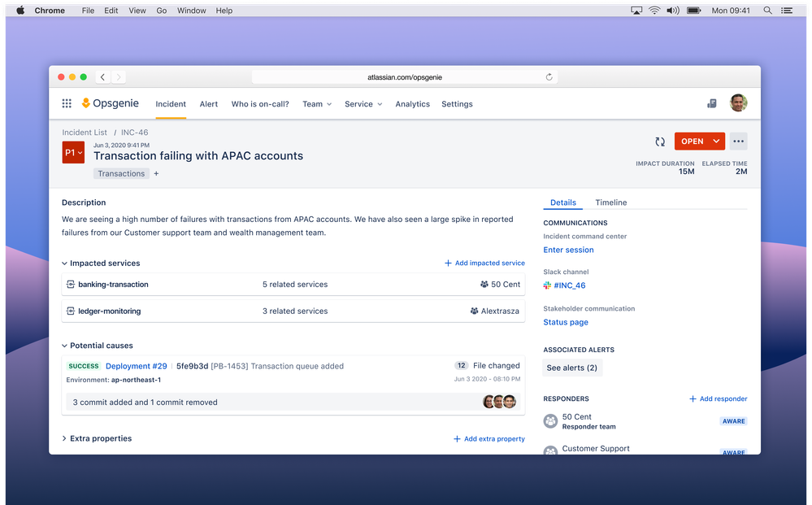
Task: Open the three-dots more actions button
Action: [739, 141]
